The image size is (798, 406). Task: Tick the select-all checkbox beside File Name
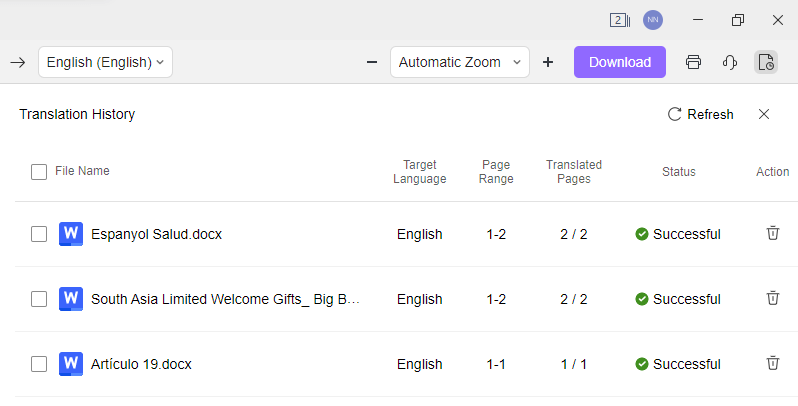tap(39, 171)
